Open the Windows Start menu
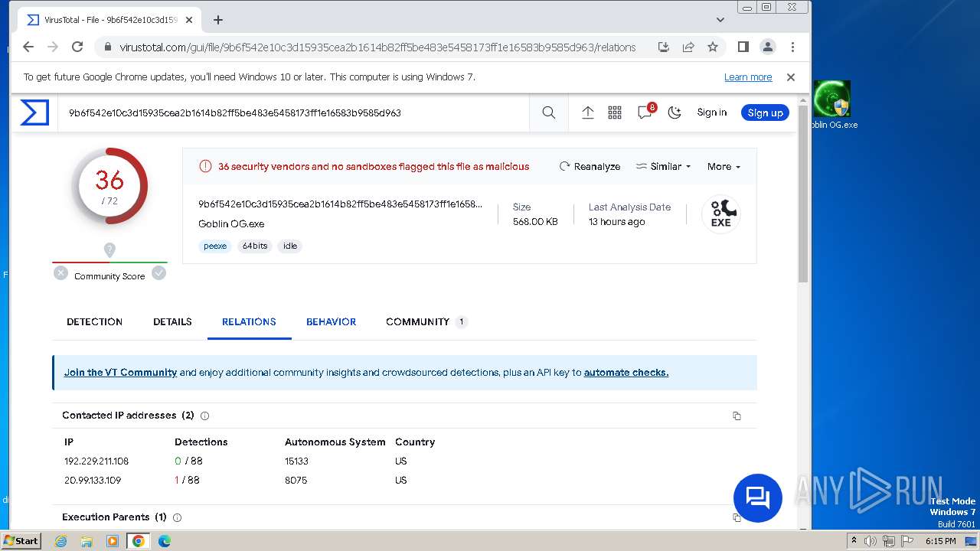This screenshot has height=551, width=980. [x=21, y=540]
